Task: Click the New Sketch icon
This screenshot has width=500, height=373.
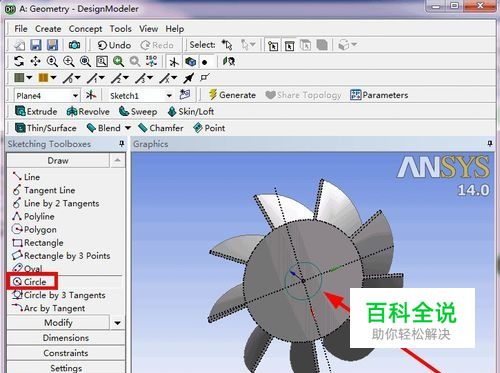Action: click(185, 95)
